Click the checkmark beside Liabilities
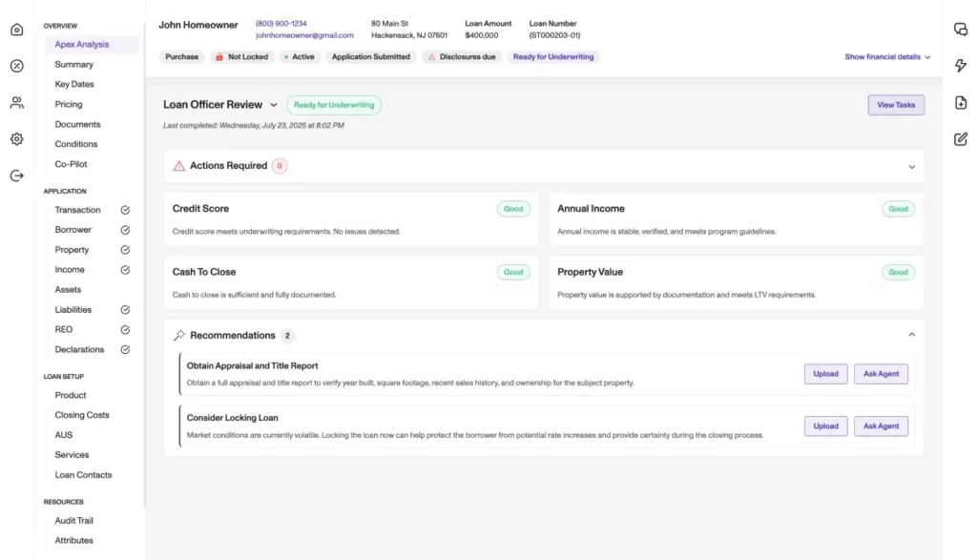 click(x=125, y=310)
